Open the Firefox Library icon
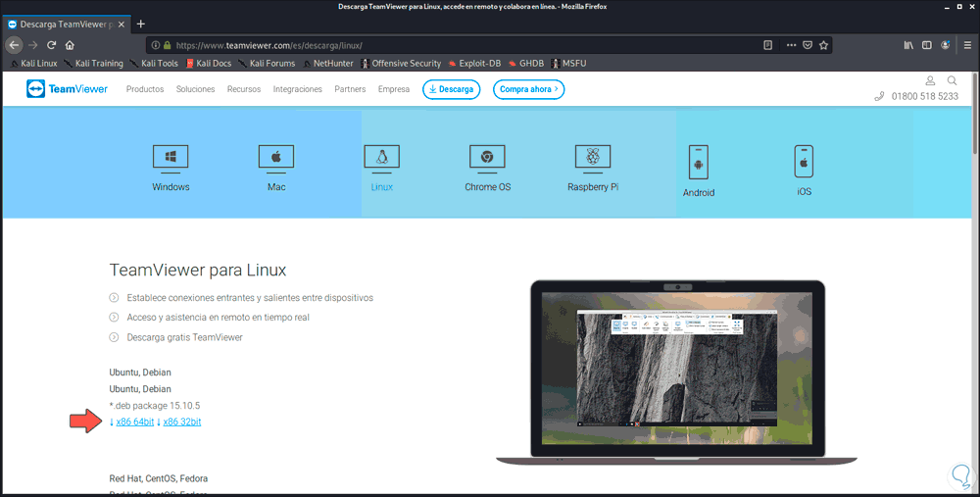This screenshot has width=980, height=497. [908, 45]
